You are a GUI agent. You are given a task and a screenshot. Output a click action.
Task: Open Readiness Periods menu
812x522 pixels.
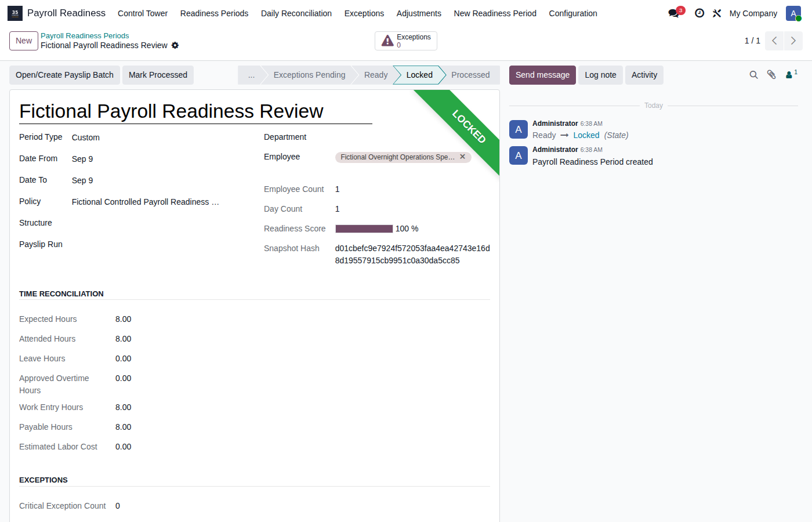click(214, 13)
